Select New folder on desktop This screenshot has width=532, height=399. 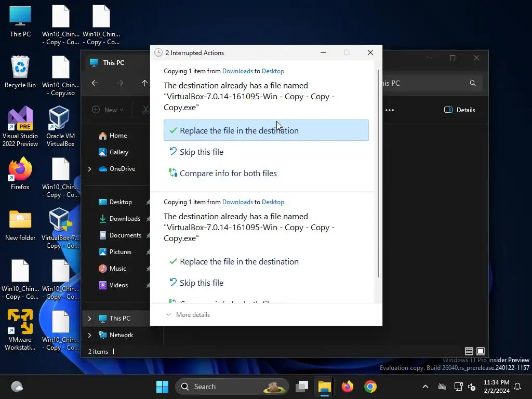(x=20, y=225)
